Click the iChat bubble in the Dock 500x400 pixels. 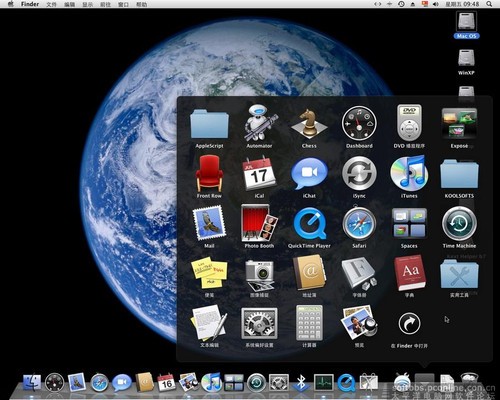point(122,383)
